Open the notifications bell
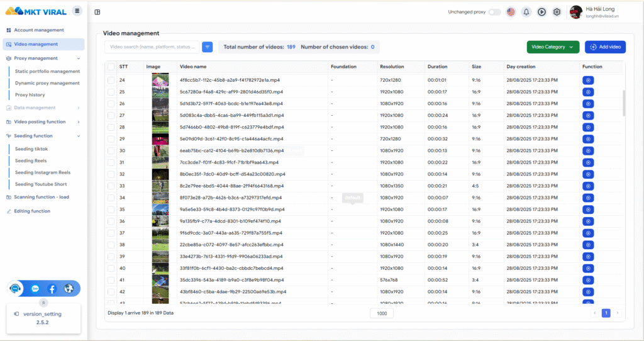Viewport: 644px width, 341px height. point(526,12)
